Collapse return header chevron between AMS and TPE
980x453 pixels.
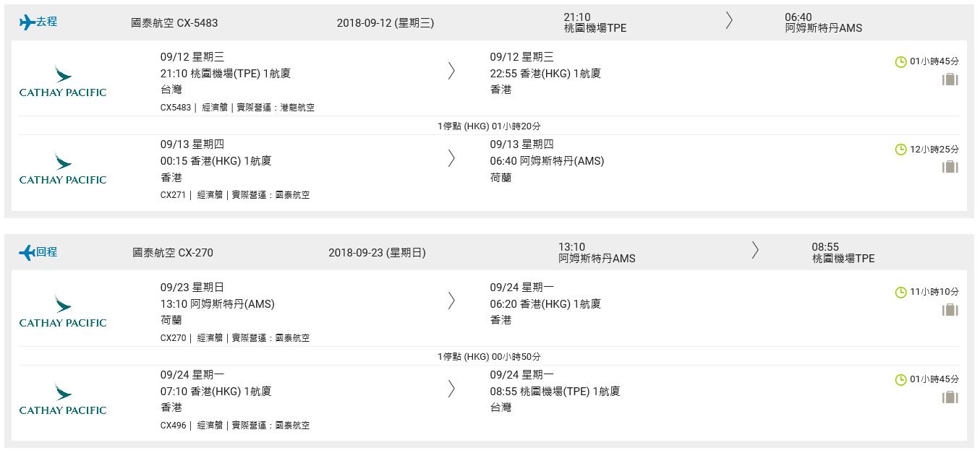755,250
